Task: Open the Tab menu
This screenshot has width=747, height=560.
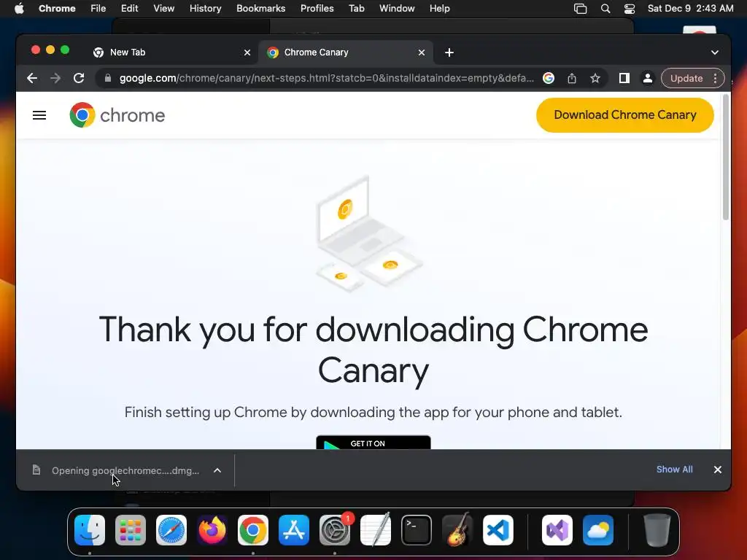Action: point(356,9)
